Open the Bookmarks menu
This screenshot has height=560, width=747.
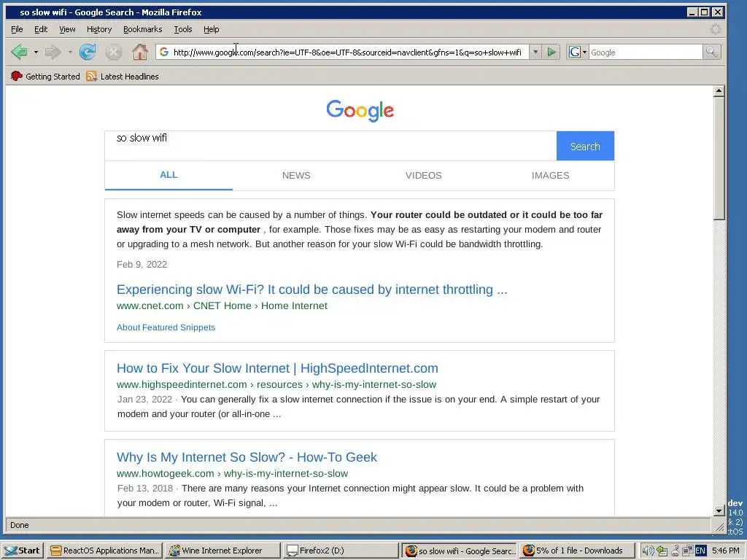pos(143,29)
